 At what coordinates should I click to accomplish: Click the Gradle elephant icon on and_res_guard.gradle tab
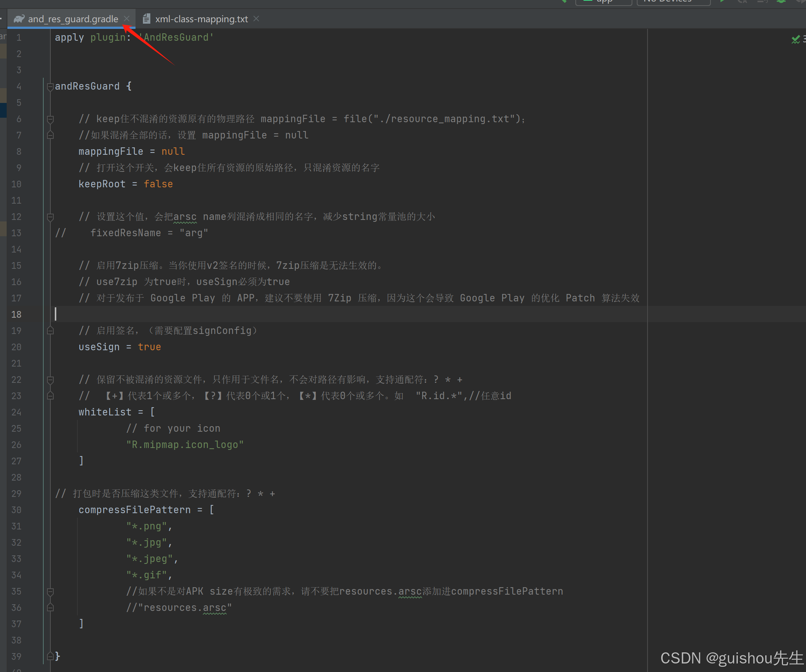coord(19,19)
